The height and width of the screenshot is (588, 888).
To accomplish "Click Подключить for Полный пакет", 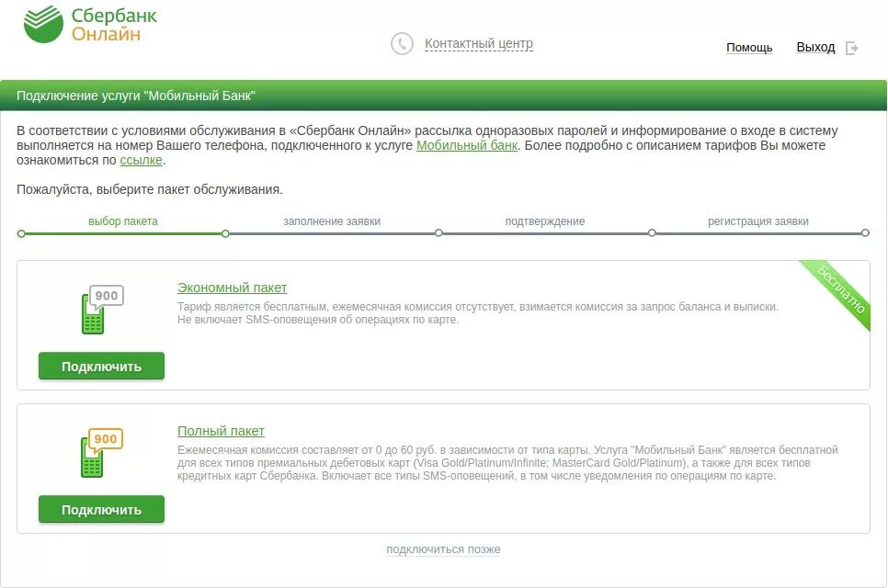I will (x=101, y=509).
